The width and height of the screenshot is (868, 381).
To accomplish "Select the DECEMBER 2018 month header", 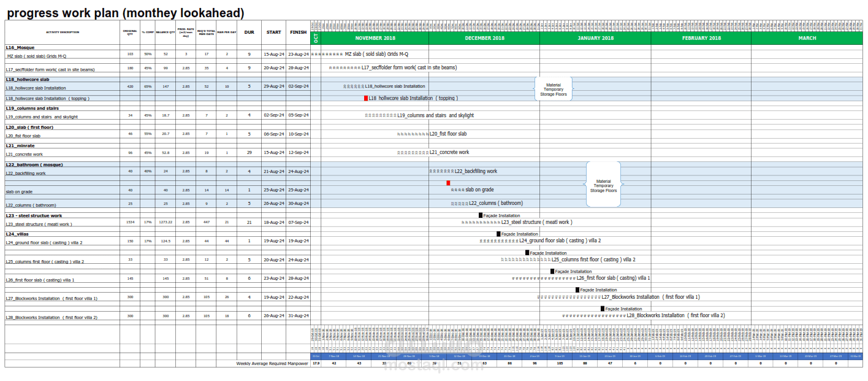I will pyautogui.click(x=484, y=38).
